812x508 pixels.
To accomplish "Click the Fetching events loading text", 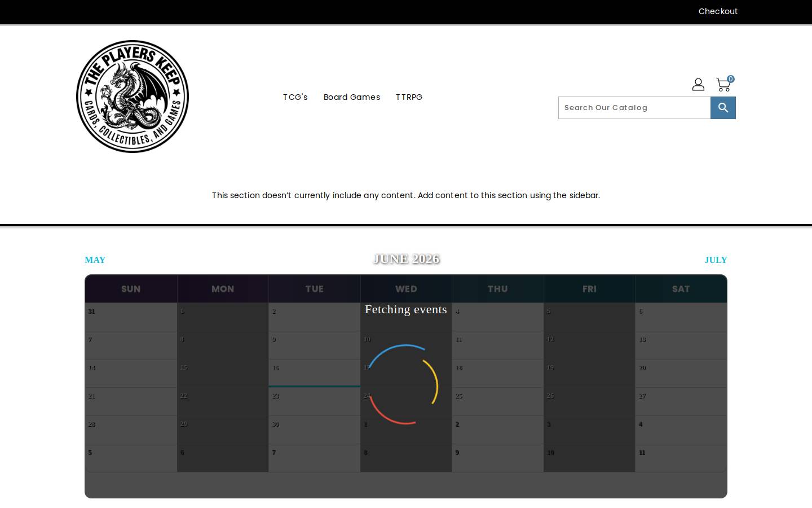I will (406, 309).
